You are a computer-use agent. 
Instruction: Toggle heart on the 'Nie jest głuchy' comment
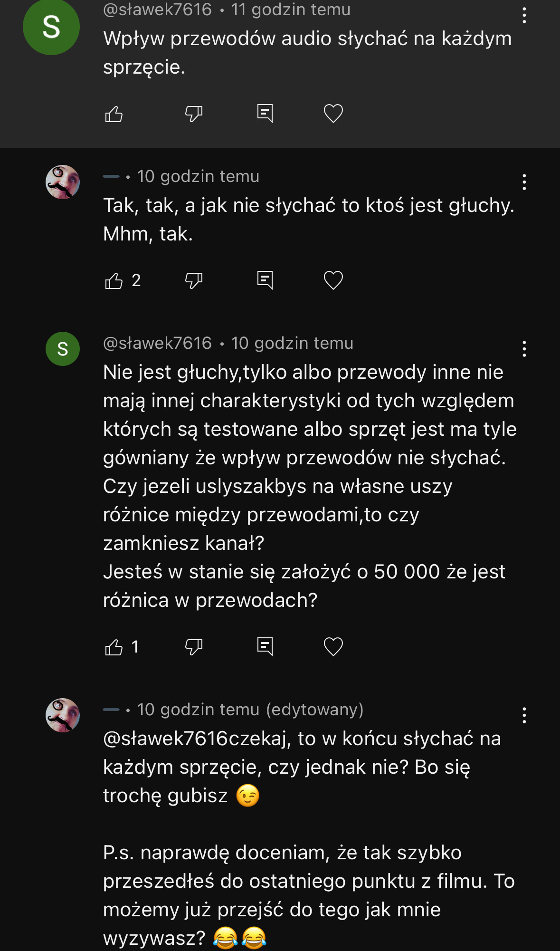(333, 647)
